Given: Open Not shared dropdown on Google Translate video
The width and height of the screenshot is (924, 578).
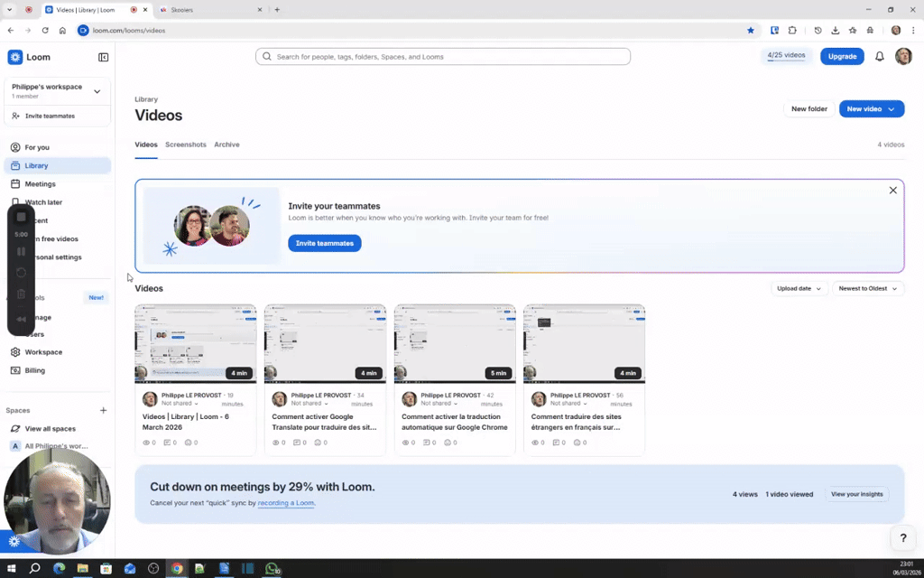Looking at the screenshot, I should tap(310, 404).
